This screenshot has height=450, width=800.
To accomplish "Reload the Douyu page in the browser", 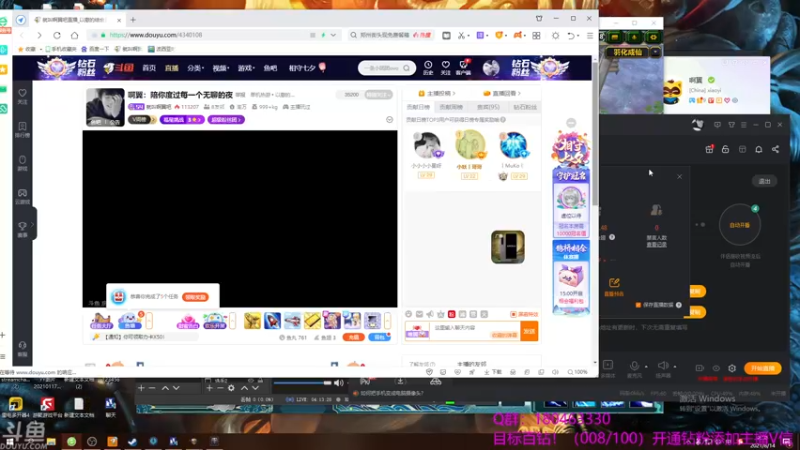I will (x=57, y=35).
